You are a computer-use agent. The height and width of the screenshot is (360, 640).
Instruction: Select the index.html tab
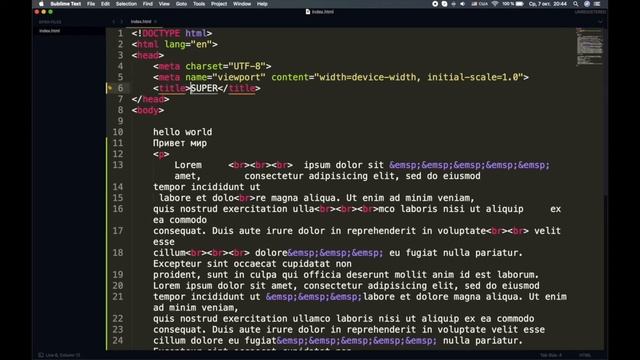tap(141, 21)
